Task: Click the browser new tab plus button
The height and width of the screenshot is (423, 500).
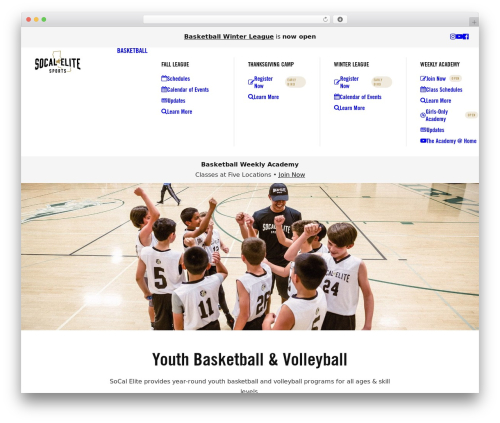Action: click(474, 22)
